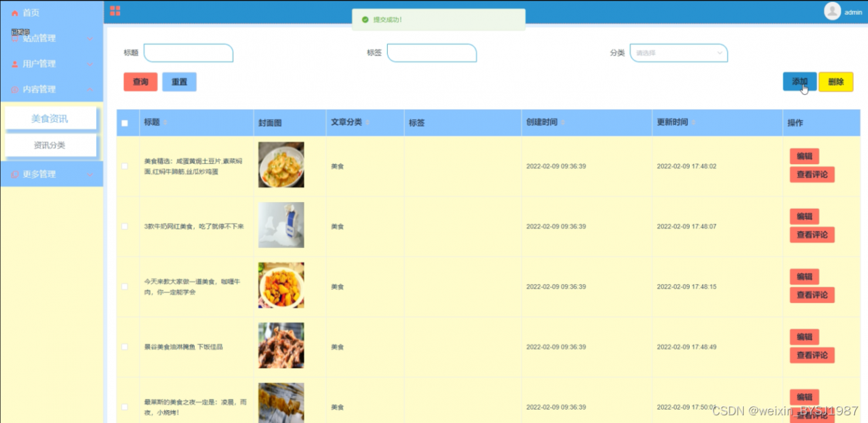Click the 内容管理 sidebar icon
The width and height of the screenshot is (868, 423).
[15, 89]
